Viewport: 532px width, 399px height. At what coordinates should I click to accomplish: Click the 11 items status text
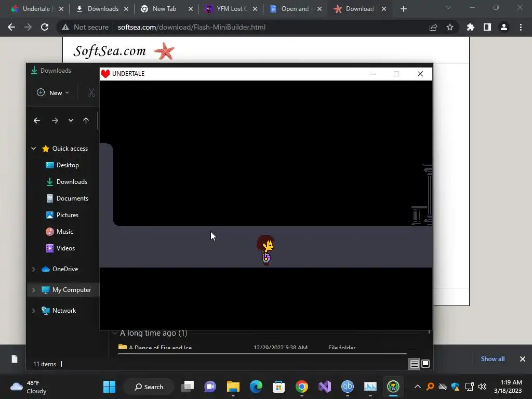(45, 364)
